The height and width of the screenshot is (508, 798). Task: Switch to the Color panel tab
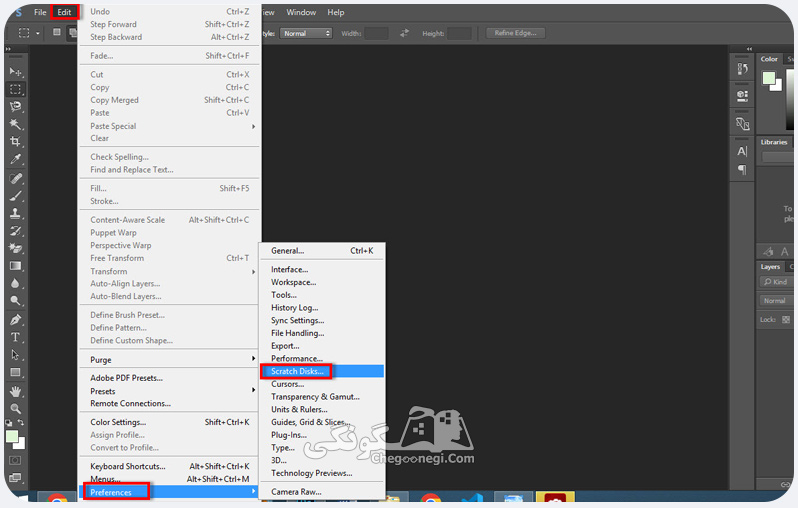tap(769, 59)
